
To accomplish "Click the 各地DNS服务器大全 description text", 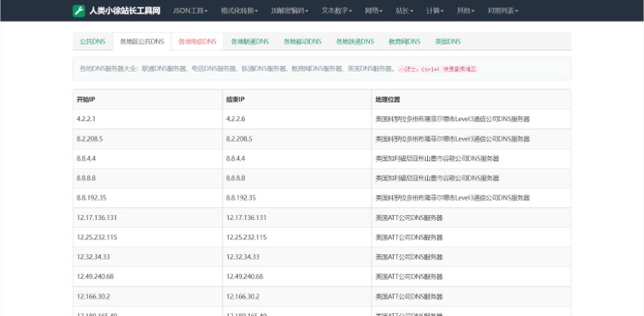I will click(237, 69).
